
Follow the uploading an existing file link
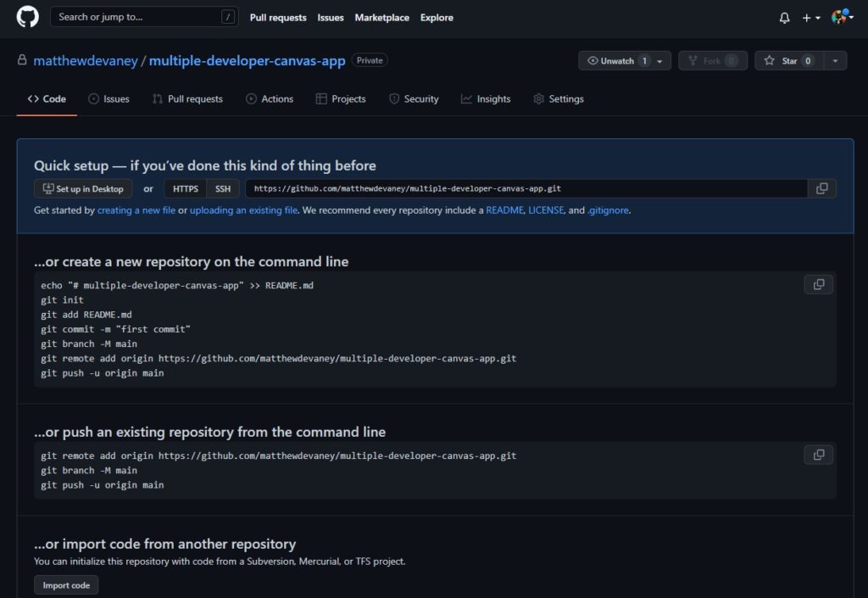[x=243, y=210]
